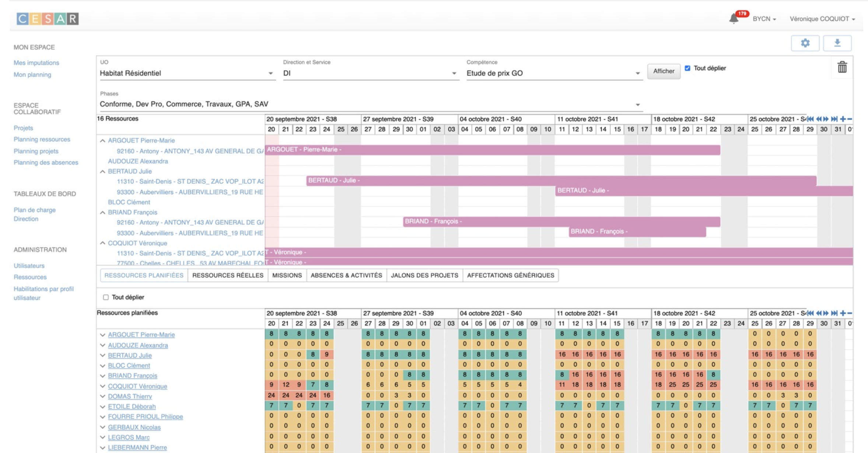868x453 pixels.
Task: Open Véronique COQUIOT user menu
Action: click(x=822, y=19)
